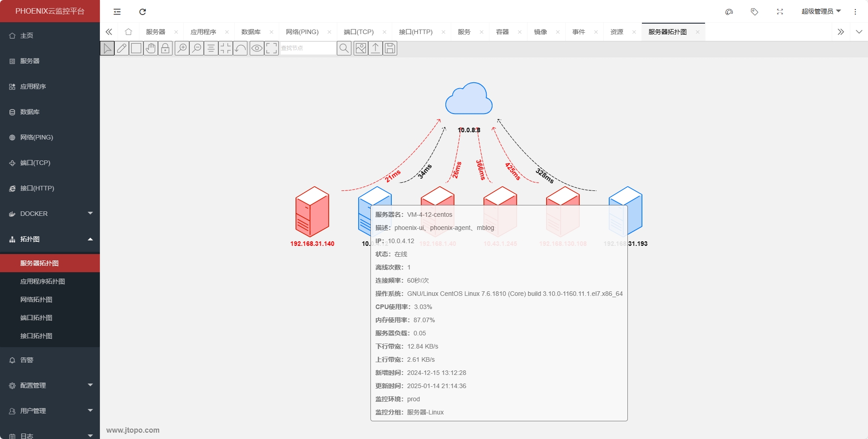Click the magnifier search node button
This screenshot has width=868, height=439.
(x=344, y=48)
